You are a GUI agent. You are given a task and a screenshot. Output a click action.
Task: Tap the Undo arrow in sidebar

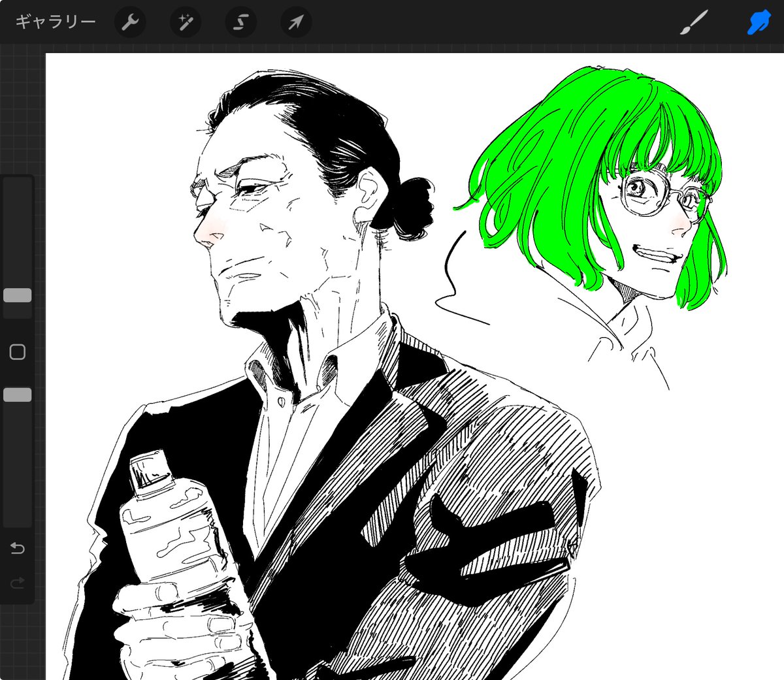[18, 548]
